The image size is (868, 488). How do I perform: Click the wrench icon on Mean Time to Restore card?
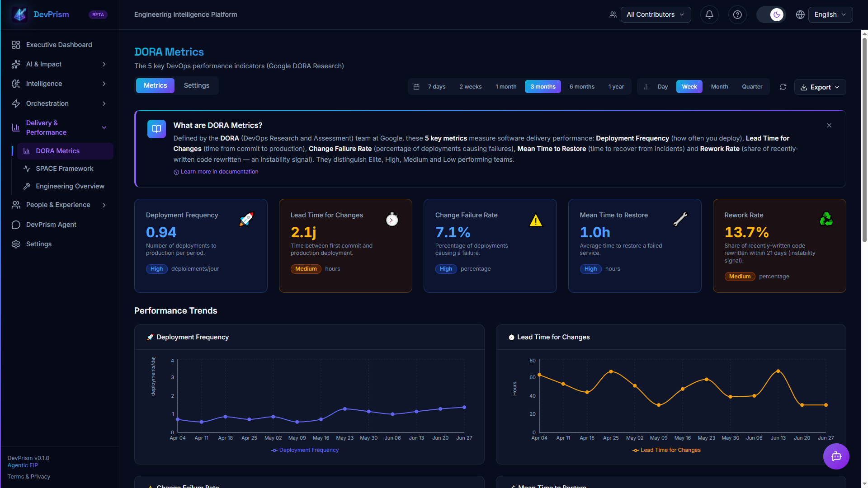(x=680, y=219)
